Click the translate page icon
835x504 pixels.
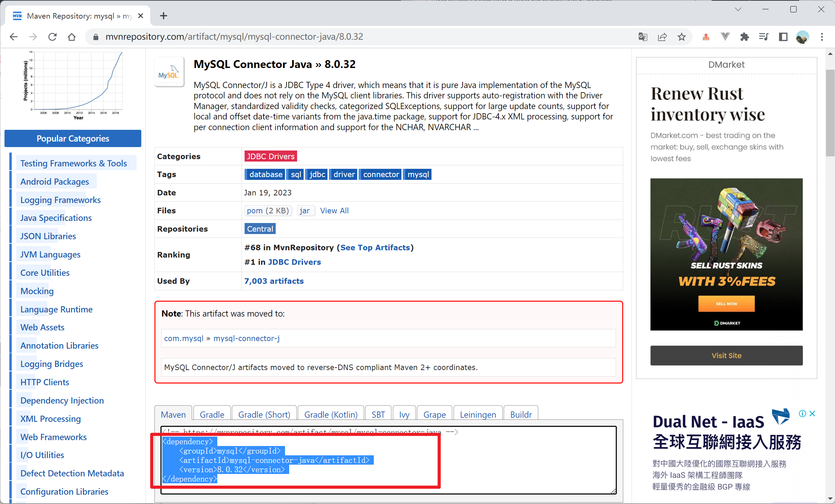coord(643,37)
